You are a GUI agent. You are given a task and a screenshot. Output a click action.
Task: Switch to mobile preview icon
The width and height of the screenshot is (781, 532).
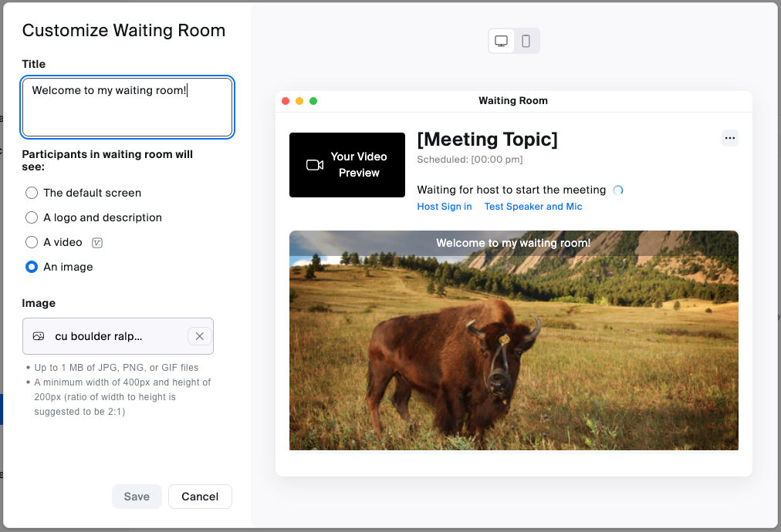tap(526, 41)
